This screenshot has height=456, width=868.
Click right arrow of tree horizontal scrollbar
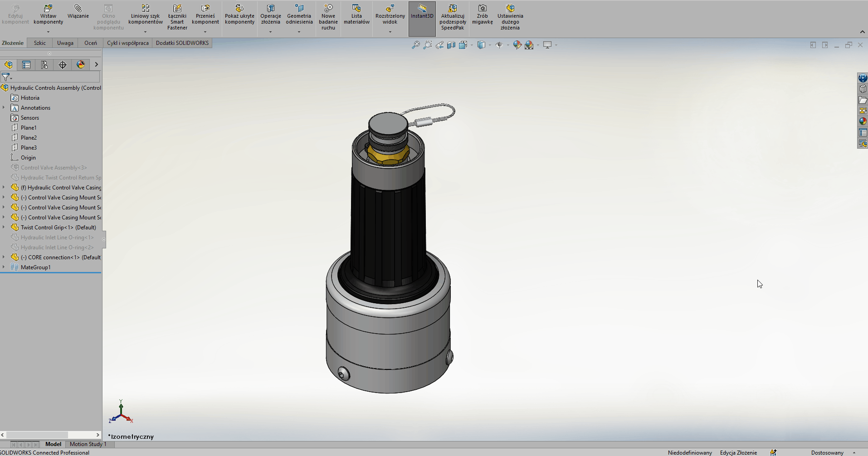98,435
